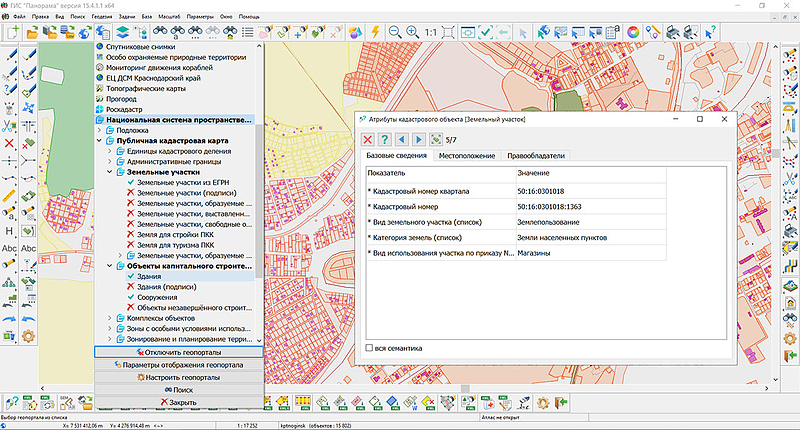Click the zoom in magnifier icon
800x430 pixels.
coord(412,32)
